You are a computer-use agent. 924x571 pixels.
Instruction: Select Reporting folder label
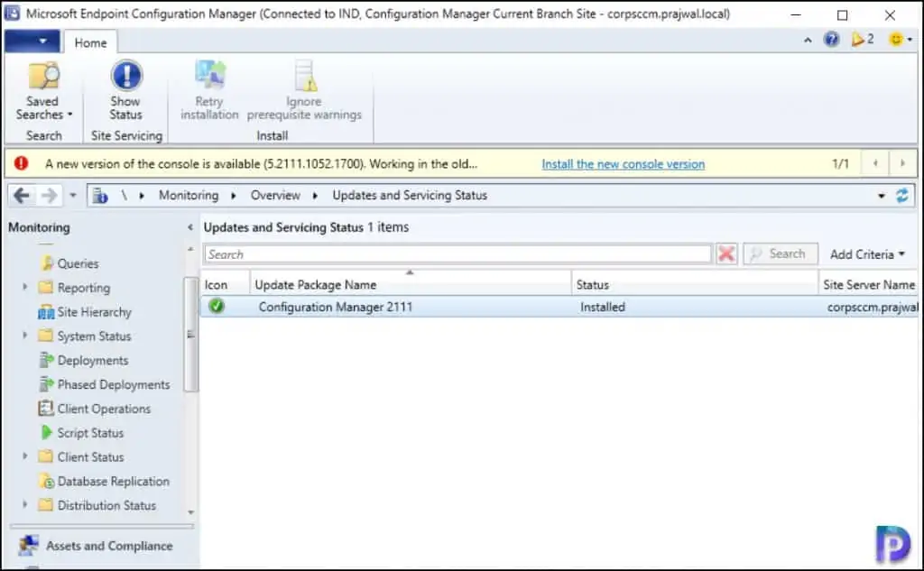click(84, 288)
